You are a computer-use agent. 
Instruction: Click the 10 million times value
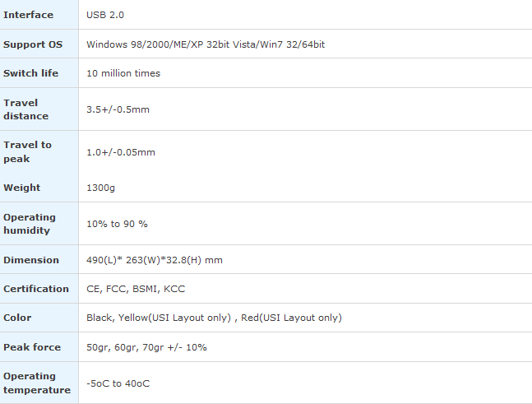point(123,73)
